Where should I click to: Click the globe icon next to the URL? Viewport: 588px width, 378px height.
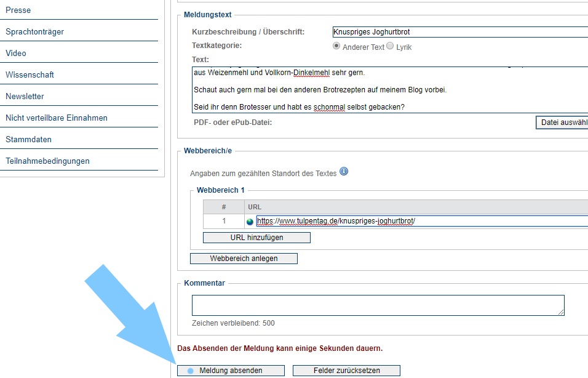[x=250, y=222]
